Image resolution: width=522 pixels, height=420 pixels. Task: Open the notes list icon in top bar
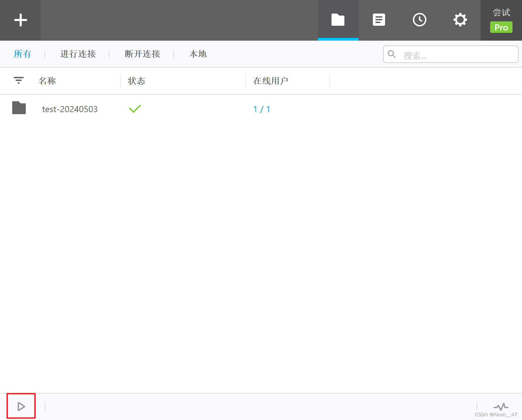pos(379,20)
